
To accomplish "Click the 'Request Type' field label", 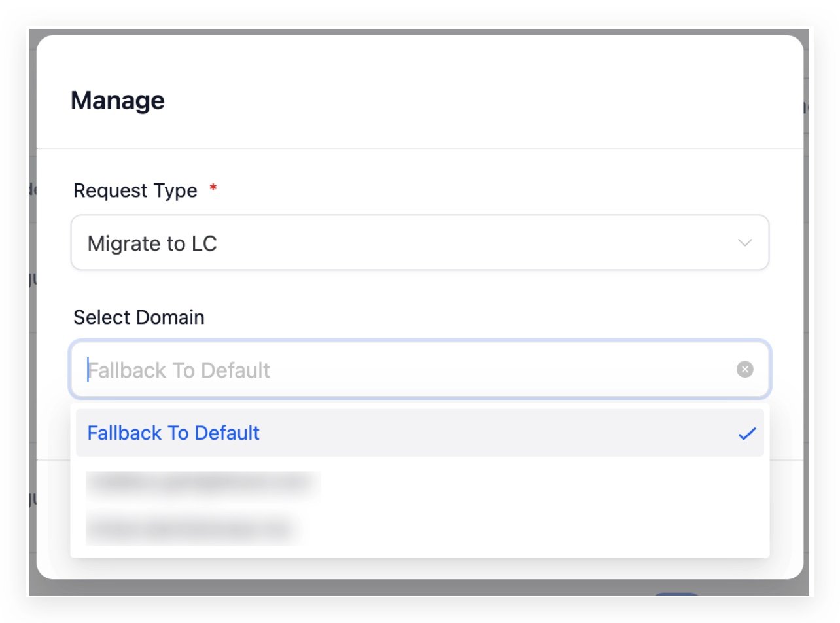I will coord(135,190).
